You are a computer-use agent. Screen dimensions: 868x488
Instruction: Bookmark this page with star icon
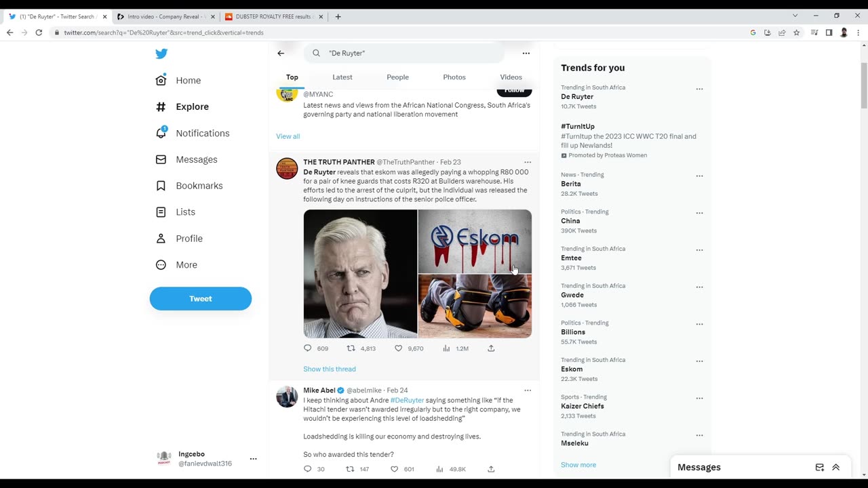coord(796,33)
